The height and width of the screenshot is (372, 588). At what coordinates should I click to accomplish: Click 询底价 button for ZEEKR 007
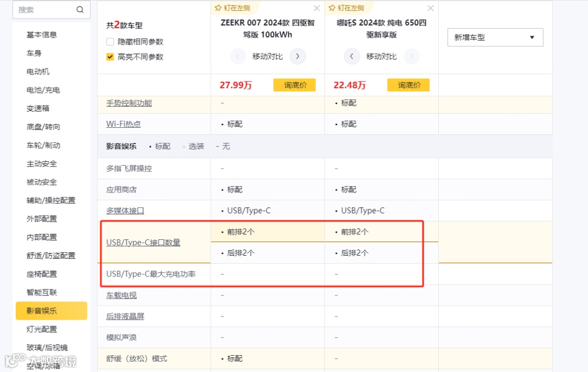[x=295, y=85]
